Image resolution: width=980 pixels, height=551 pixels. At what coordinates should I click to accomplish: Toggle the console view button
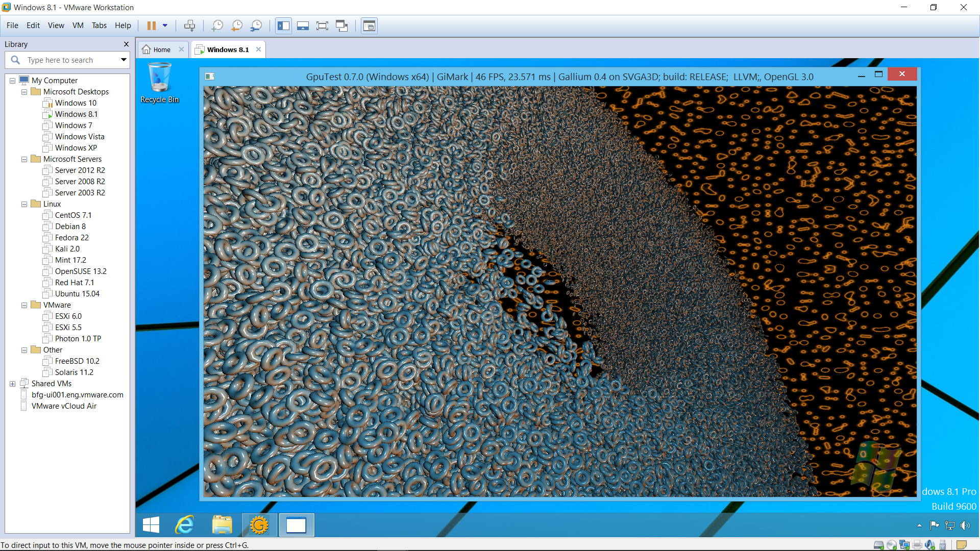pyautogui.click(x=369, y=26)
